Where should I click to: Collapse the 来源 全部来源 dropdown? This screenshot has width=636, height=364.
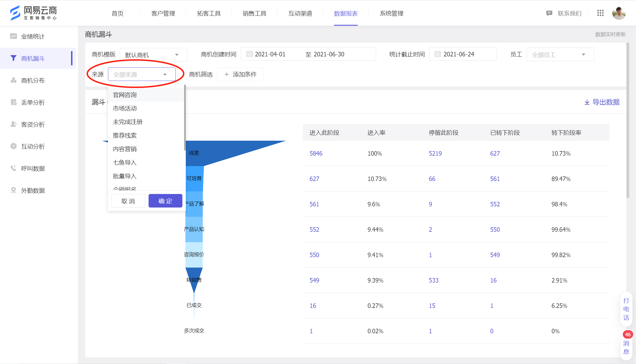point(142,74)
